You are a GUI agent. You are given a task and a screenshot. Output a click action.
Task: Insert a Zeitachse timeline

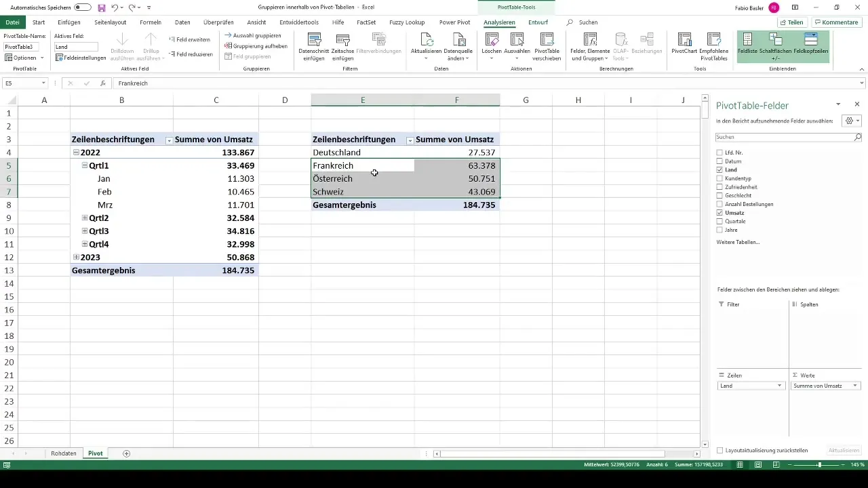tap(342, 47)
